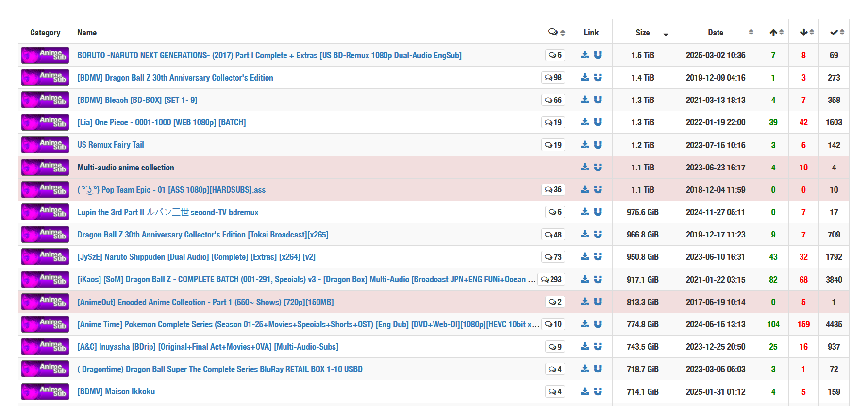Sort by leechers down-arrow column
This screenshot has width=868, height=406.
803,32
